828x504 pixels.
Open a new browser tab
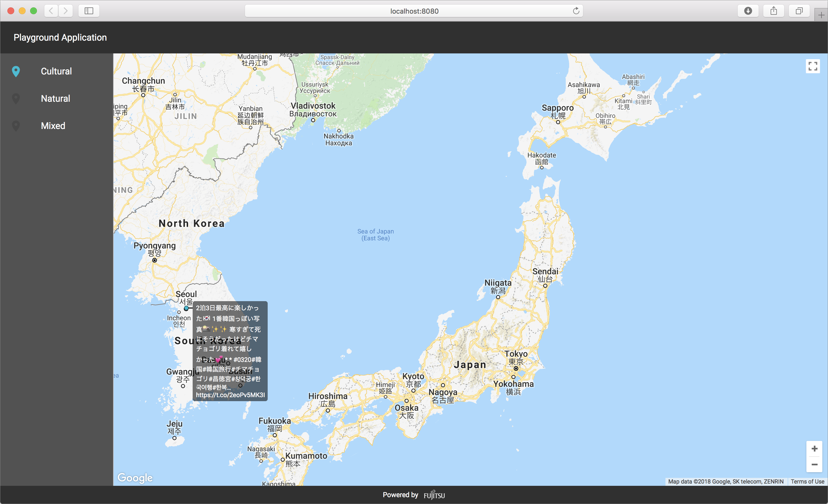click(821, 15)
